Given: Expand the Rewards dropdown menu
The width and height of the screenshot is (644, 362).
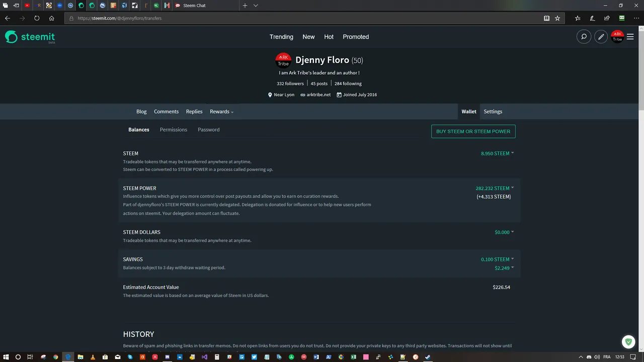Looking at the screenshot, I should pos(222,112).
